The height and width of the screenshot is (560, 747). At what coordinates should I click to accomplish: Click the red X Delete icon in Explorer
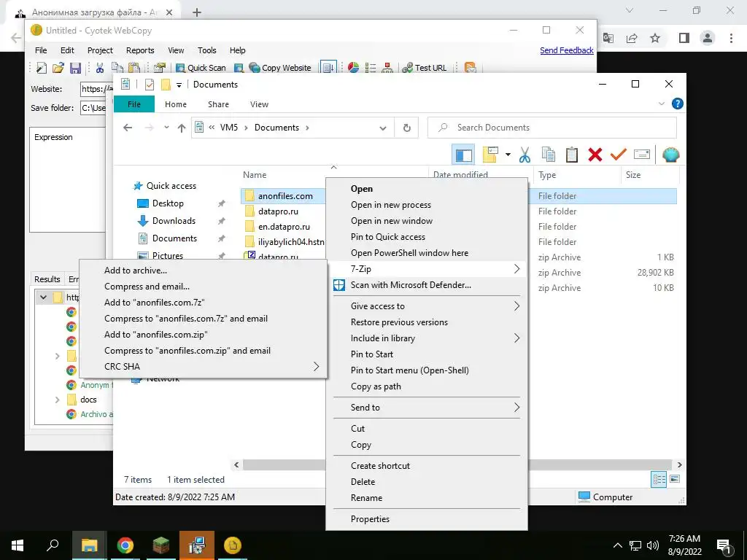(595, 155)
